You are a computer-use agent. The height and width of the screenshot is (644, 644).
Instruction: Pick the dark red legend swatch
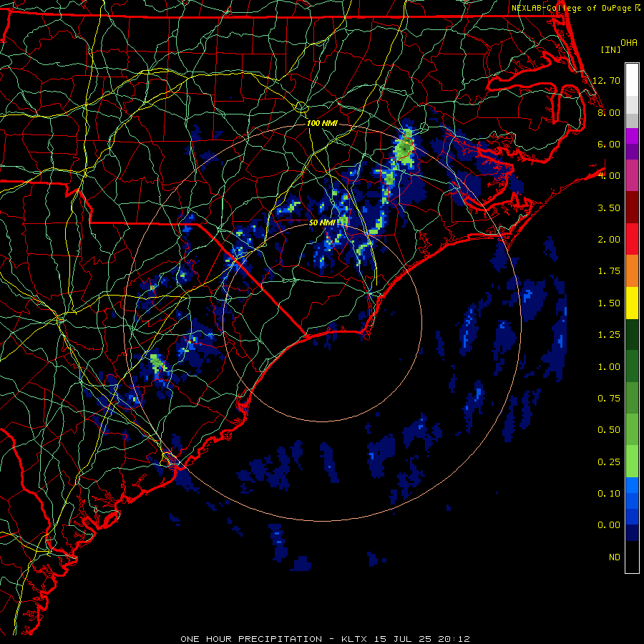coord(632,208)
